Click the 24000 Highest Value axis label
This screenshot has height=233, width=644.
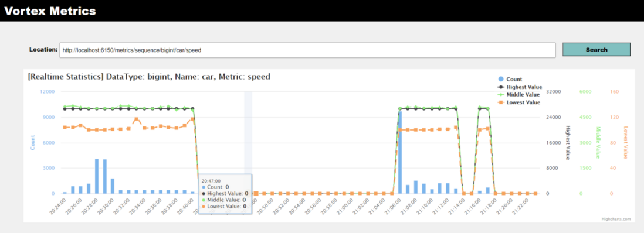554,117
